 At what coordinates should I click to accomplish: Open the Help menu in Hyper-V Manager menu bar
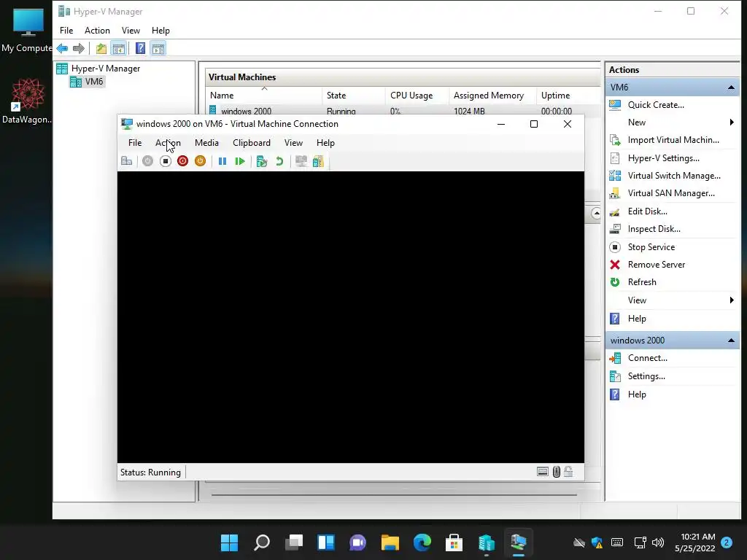[160, 31]
